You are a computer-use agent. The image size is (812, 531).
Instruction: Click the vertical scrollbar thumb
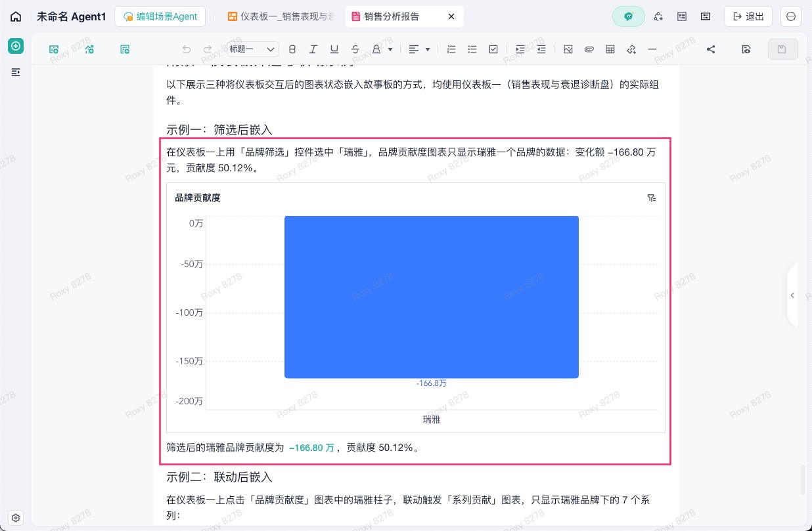(801, 480)
